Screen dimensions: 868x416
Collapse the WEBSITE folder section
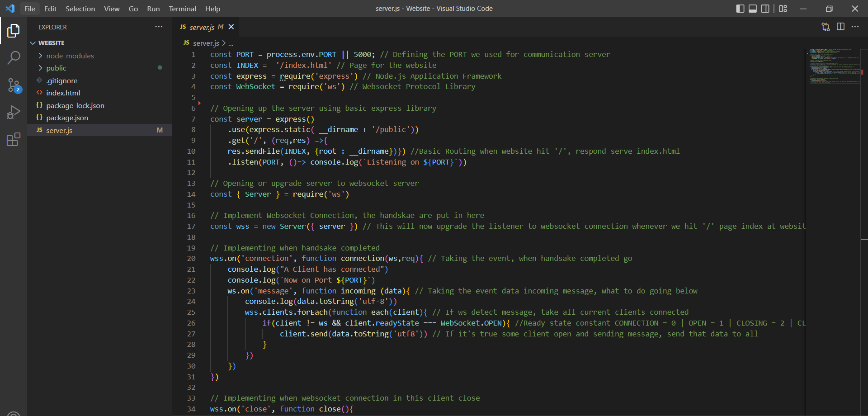99,43
